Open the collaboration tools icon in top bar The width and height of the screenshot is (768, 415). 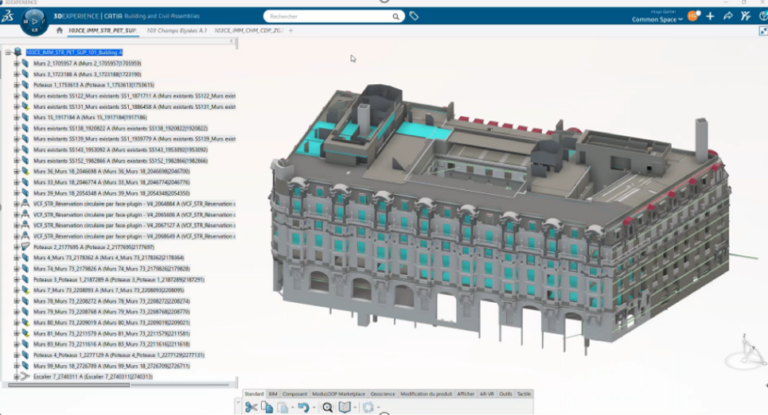745,16
